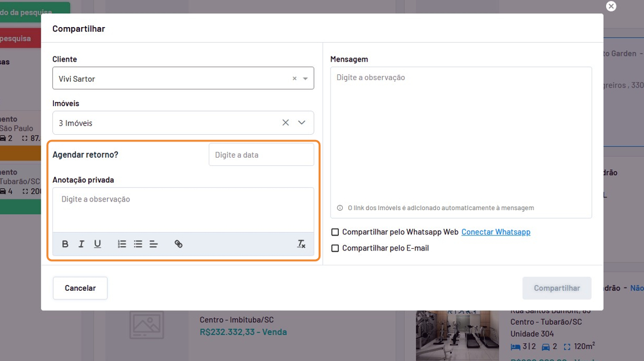Insert a numbered list in note
Viewport: 644px width, 361px height.
122,244
